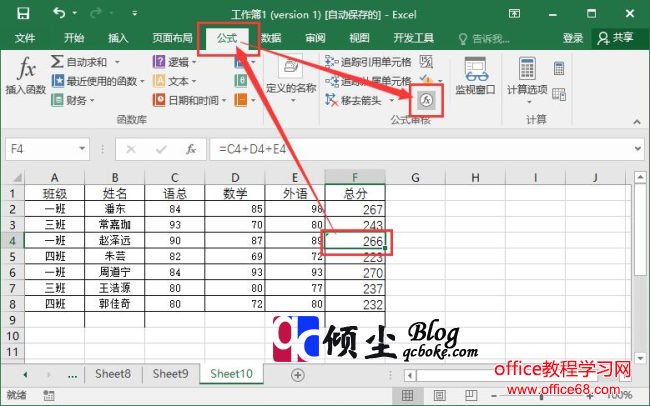Switch to the 开始 tab
This screenshot has width=650, height=406.
pyautogui.click(x=74, y=38)
